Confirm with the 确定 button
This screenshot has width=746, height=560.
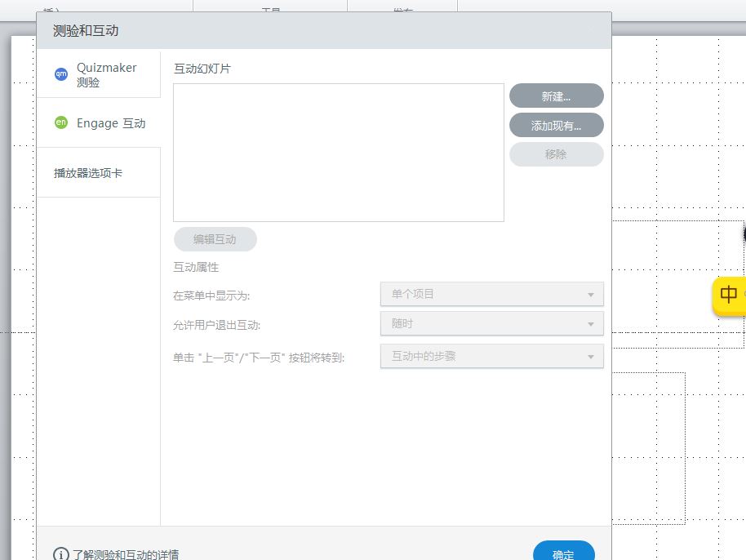pyautogui.click(x=563, y=553)
